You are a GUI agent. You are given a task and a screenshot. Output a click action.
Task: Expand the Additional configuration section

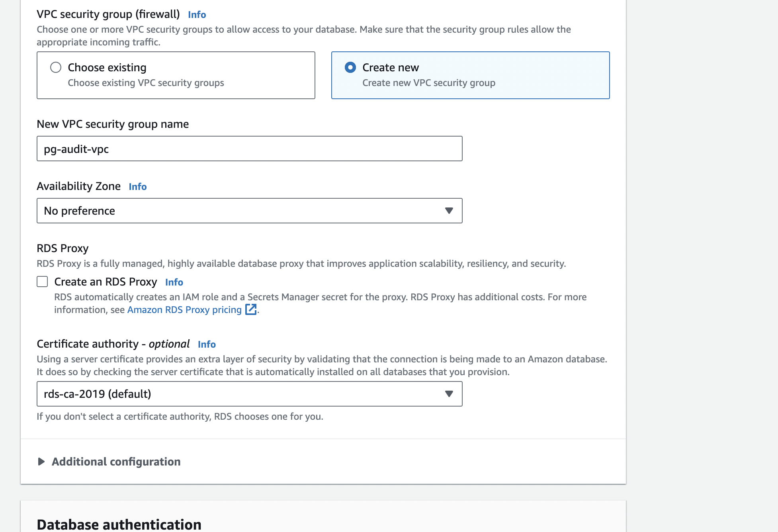pos(116,462)
